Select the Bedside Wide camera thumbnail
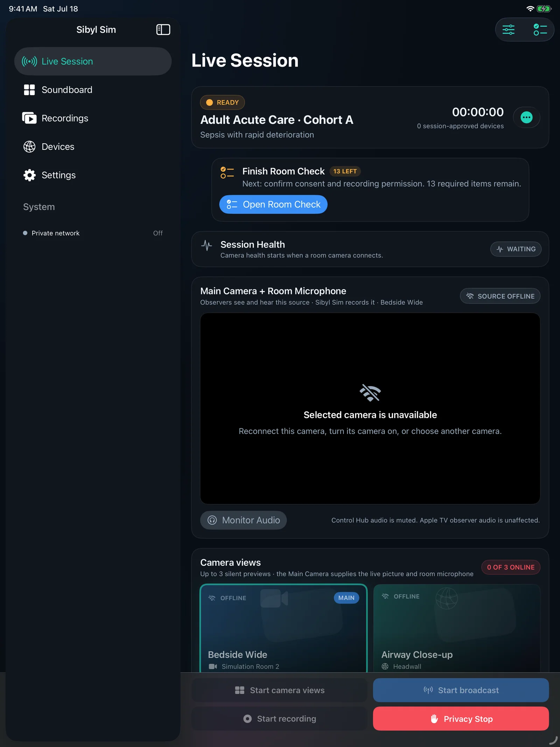The image size is (560, 747). click(283, 628)
